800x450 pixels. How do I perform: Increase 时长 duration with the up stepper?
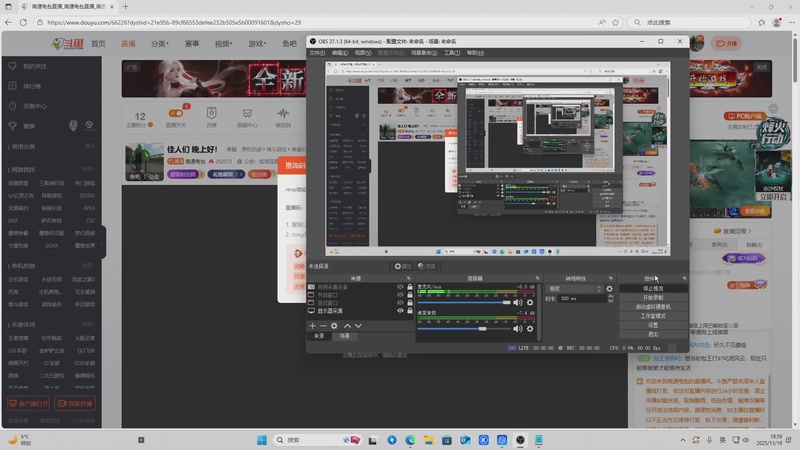611,296
